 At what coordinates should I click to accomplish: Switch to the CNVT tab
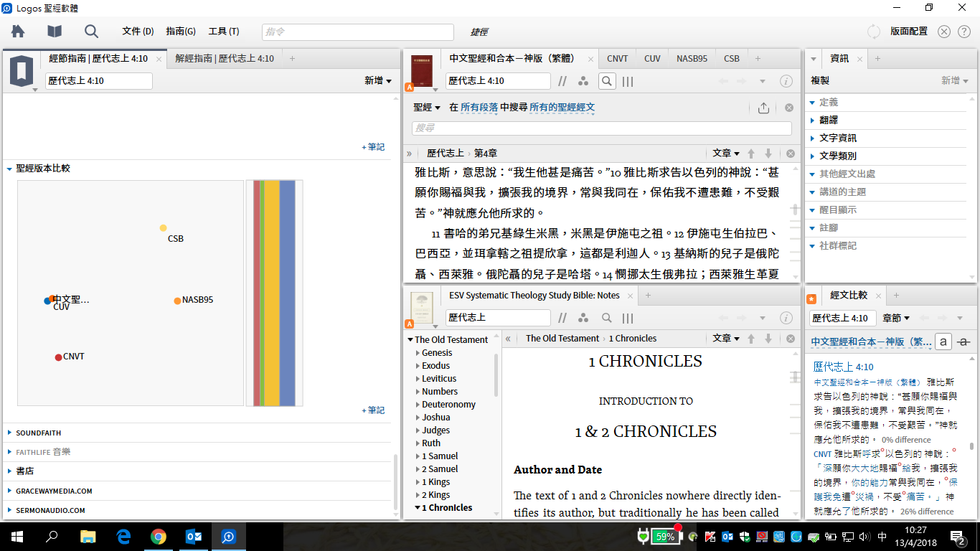tap(617, 59)
